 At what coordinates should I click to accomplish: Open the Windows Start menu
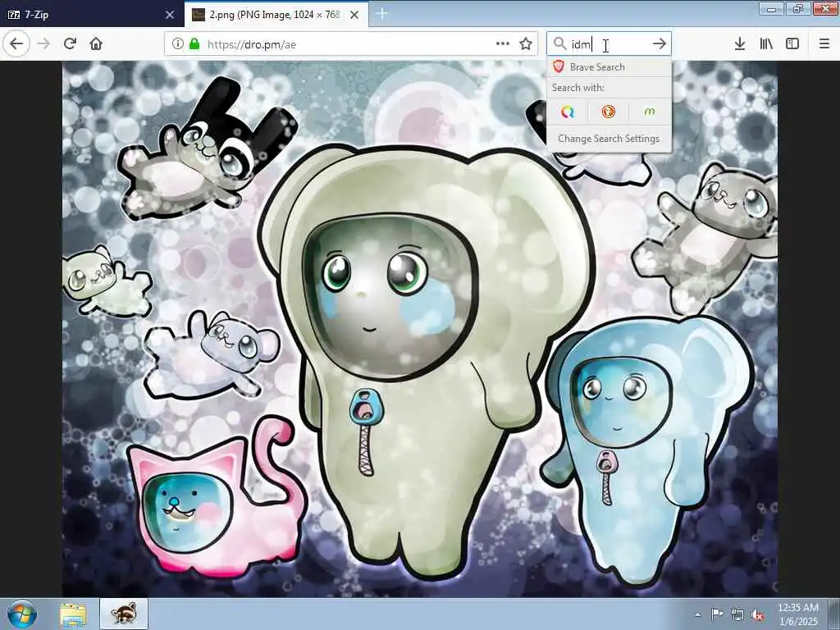click(21, 614)
